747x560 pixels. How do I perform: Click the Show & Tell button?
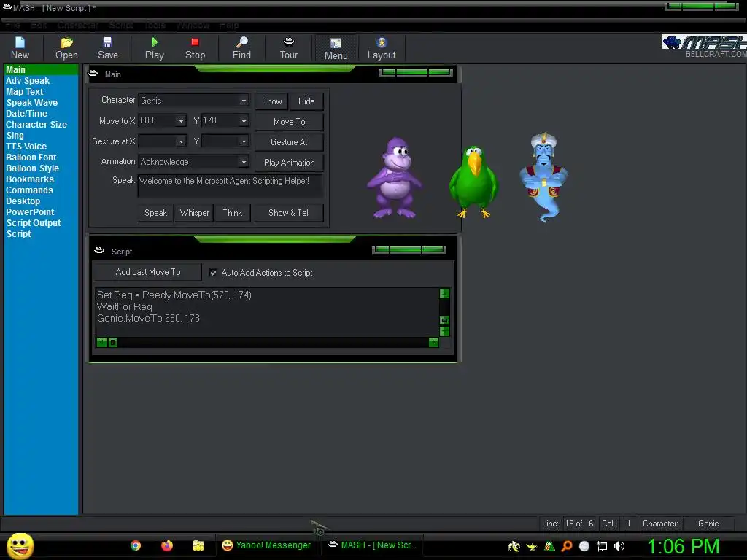[x=289, y=213]
